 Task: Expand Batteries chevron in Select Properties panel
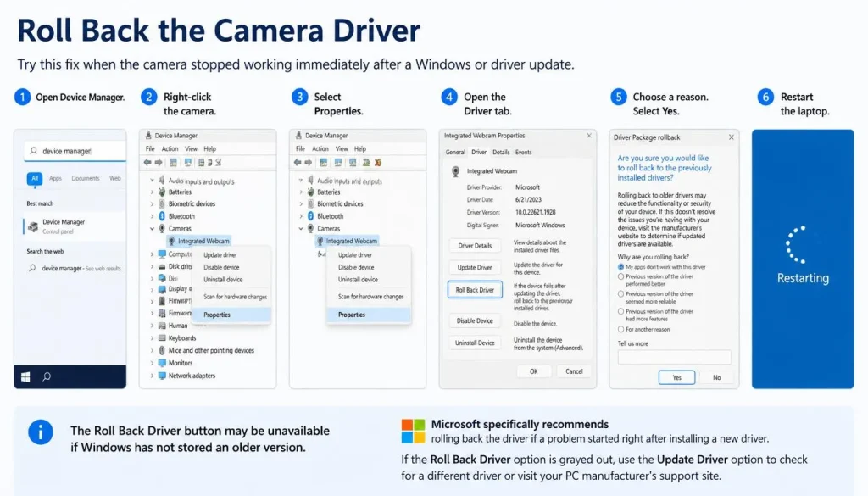[301, 192]
